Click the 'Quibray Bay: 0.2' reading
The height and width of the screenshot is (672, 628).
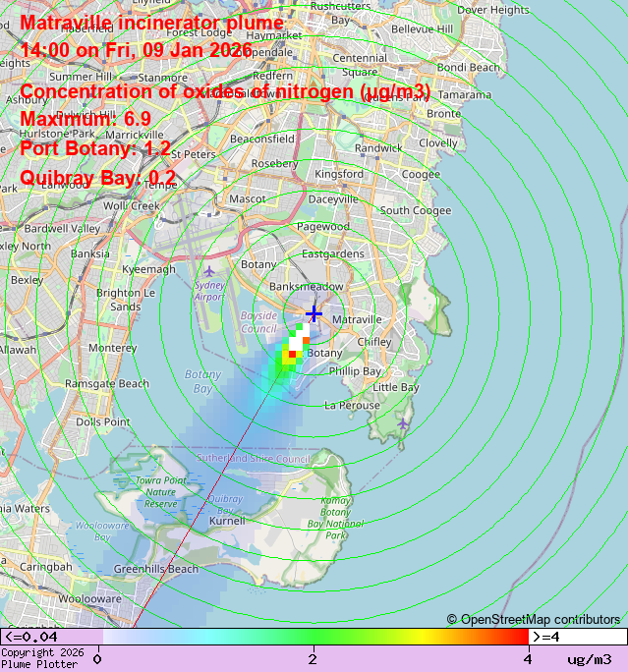tap(98, 178)
